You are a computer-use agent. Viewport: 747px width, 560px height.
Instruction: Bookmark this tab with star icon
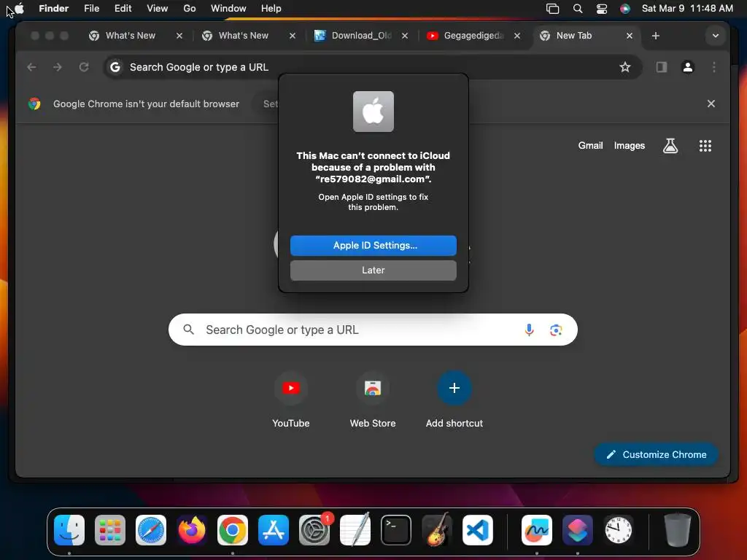point(624,67)
